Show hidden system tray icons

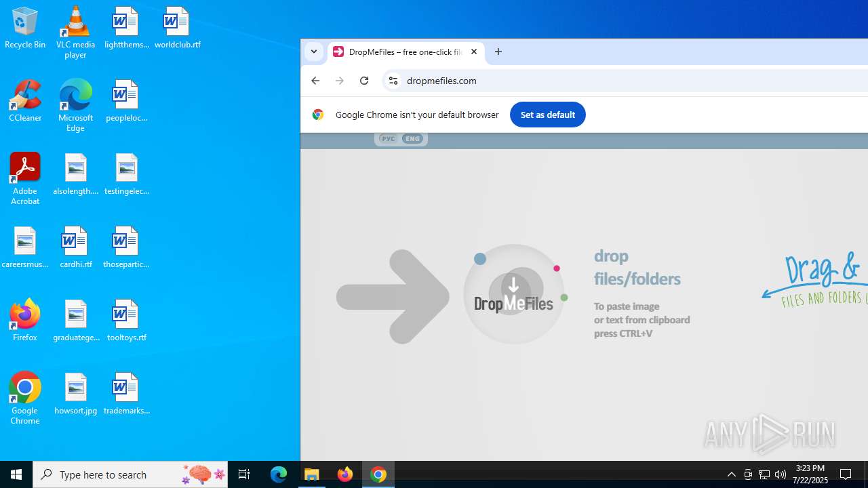point(732,474)
